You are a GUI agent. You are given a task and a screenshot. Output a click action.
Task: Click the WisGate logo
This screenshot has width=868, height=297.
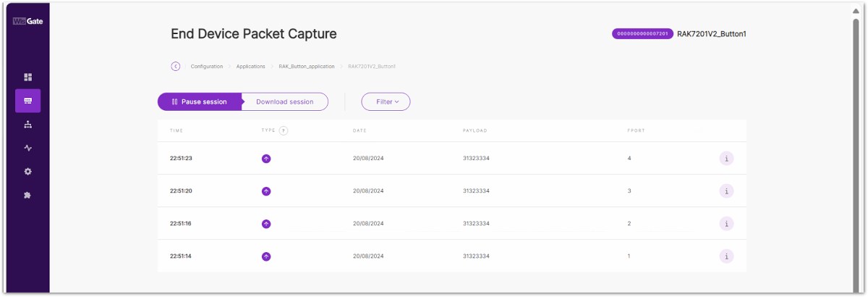(27, 21)
